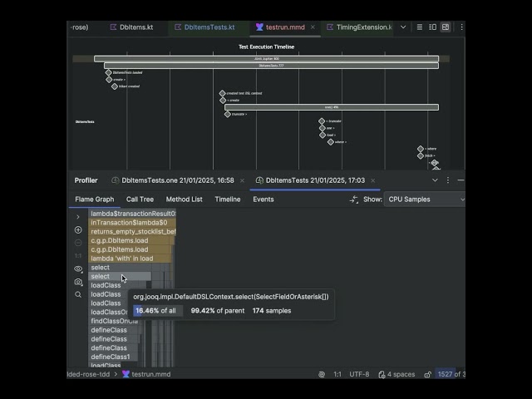
Task: Open the Events view
Action: pyautogui.click(x=264, y=199)
